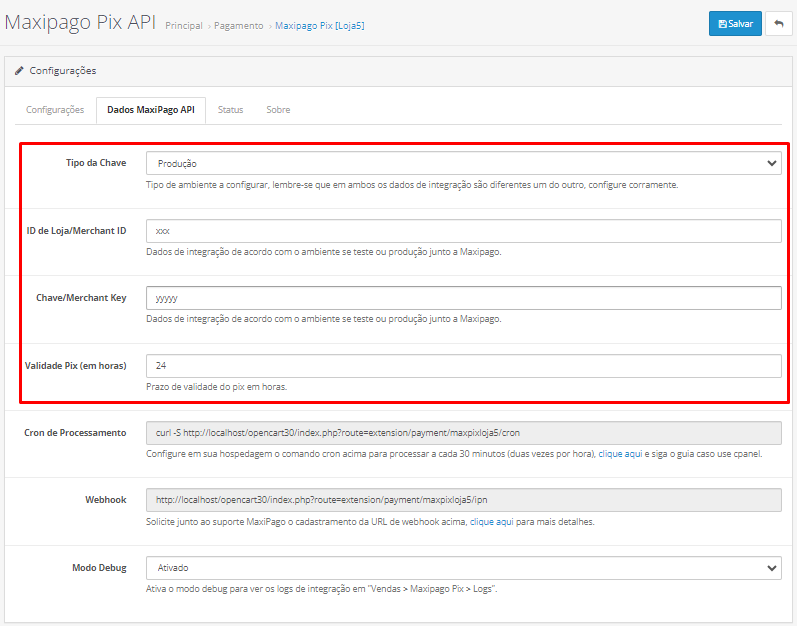Focus the Validade Pix hours field
This screenshot has width=797, height=626.
coord(464,366)
